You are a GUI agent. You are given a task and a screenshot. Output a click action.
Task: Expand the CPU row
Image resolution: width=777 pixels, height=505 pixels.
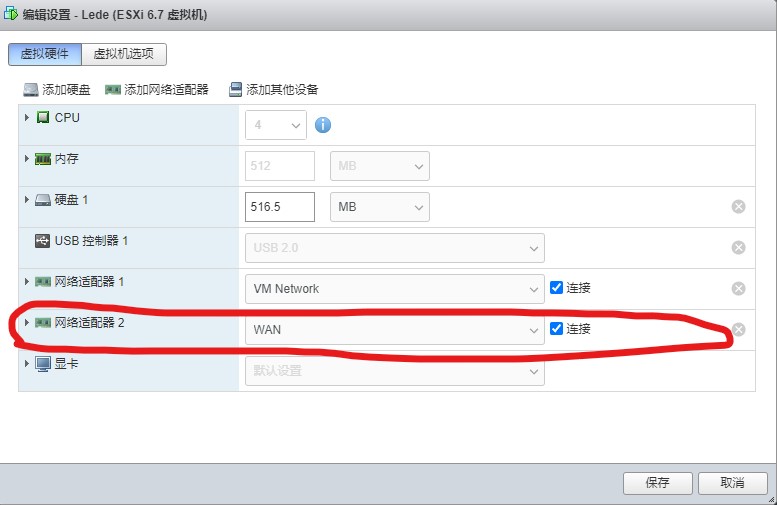click(27, 117)
